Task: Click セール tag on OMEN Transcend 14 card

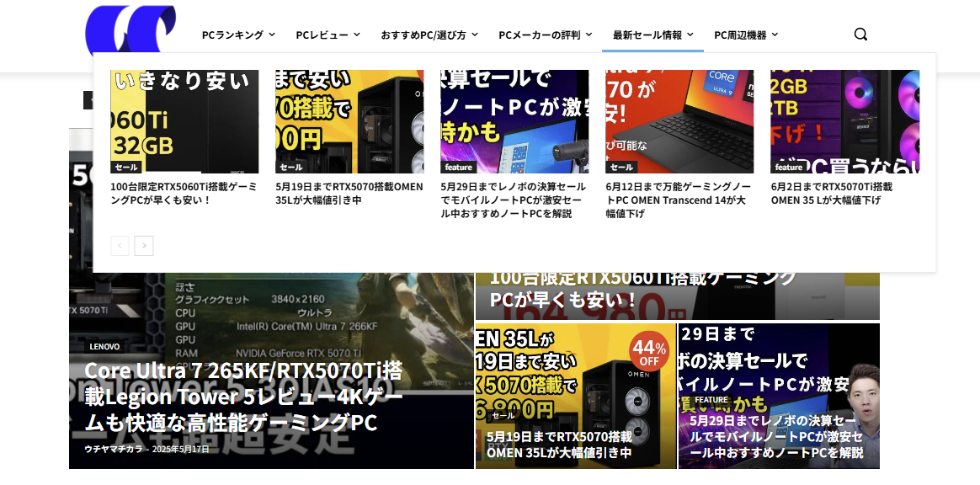Action: (621, 167)
